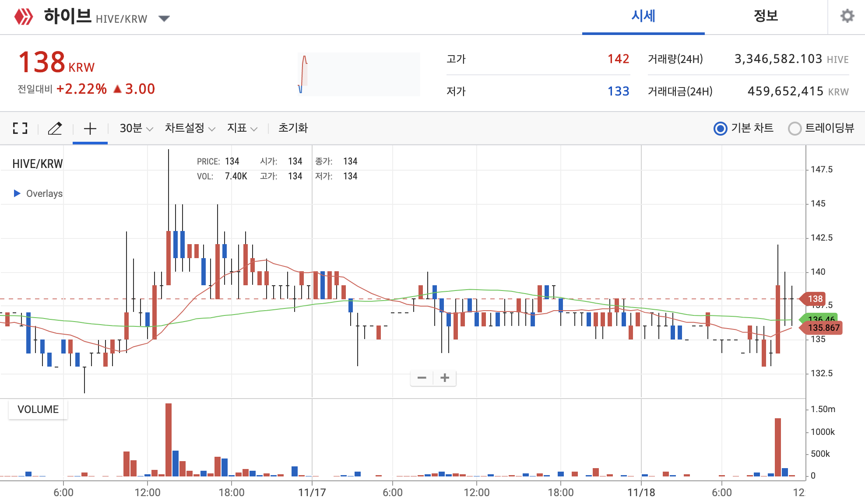
Task: Open the 지표 indicators dropdown
Action: point(242,128)
